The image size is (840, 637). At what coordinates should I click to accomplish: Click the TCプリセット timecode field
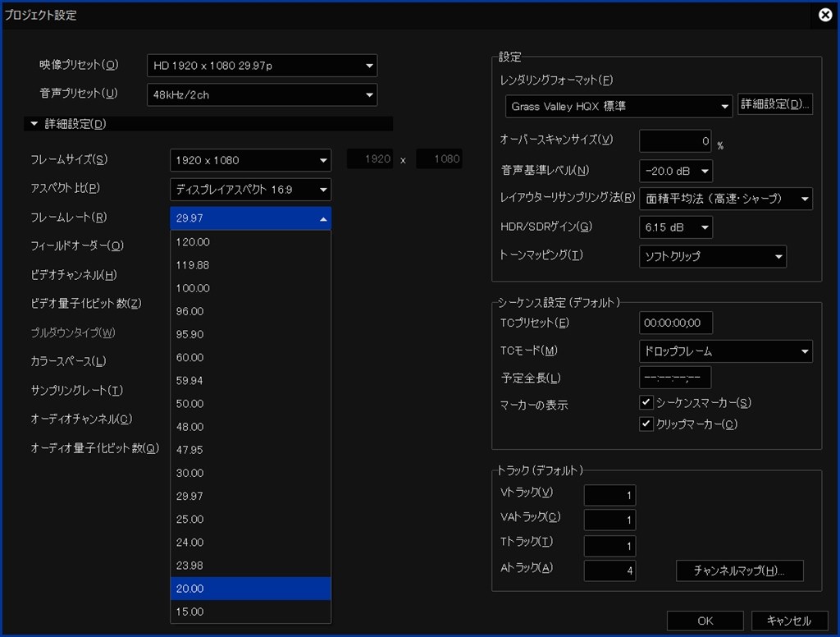tap(675, 323)
